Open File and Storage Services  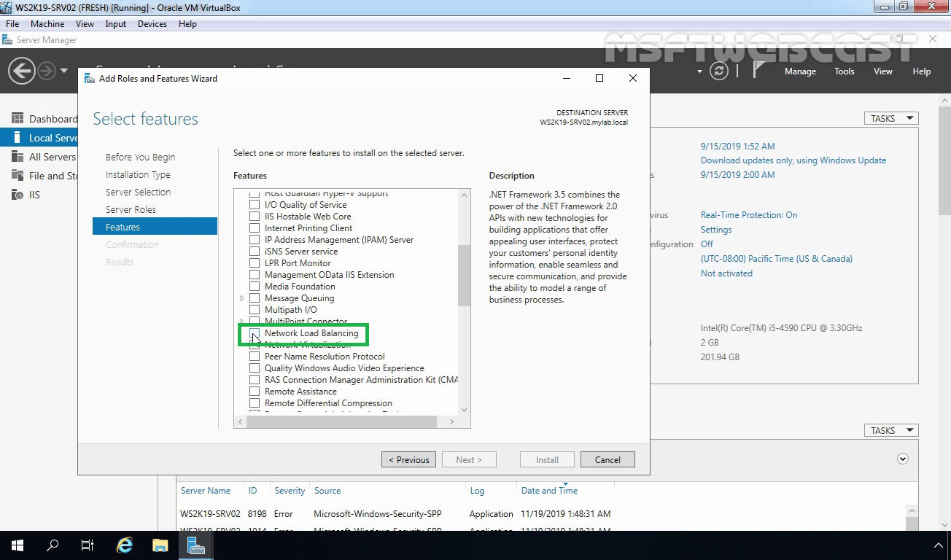(51, 175)
